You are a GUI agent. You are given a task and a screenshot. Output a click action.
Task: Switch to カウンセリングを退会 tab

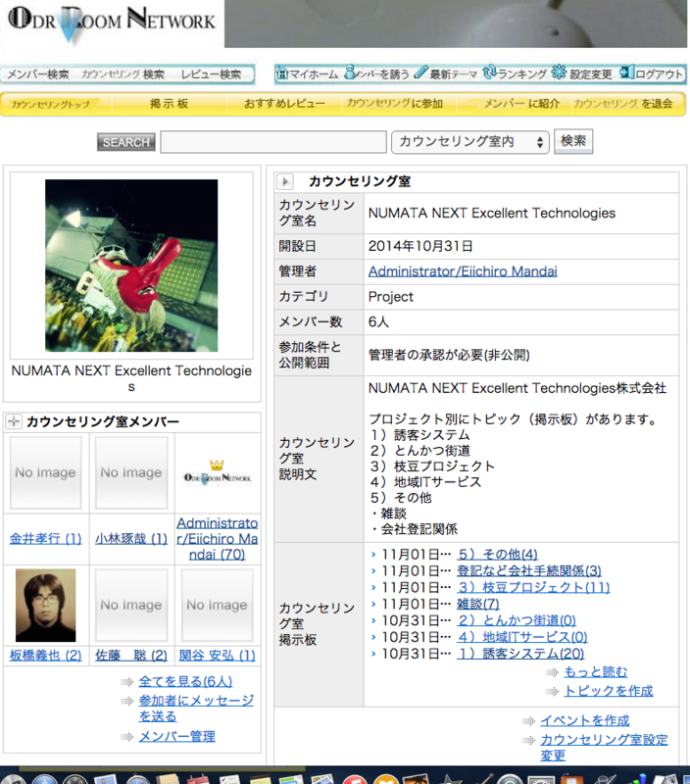[623, 104]
